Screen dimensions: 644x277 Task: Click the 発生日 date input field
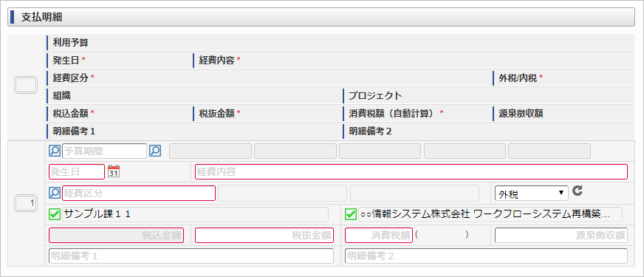tap(77, 171)
